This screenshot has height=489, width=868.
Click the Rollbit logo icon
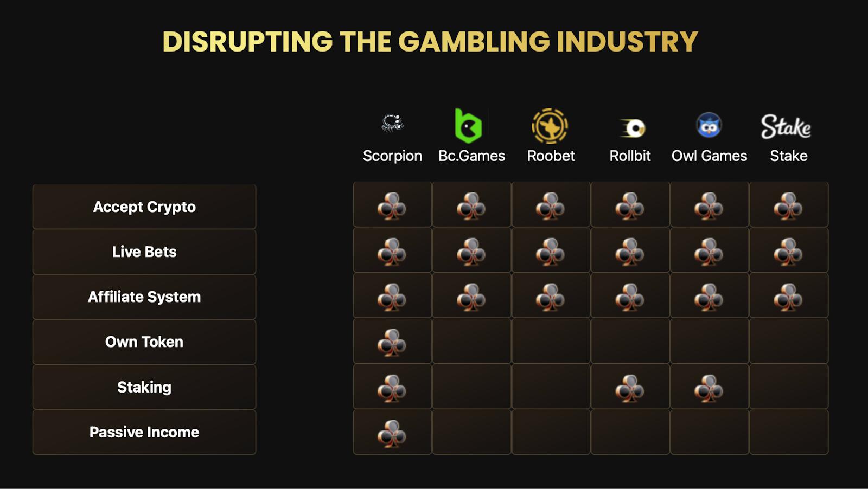click(x=632, y=128)
